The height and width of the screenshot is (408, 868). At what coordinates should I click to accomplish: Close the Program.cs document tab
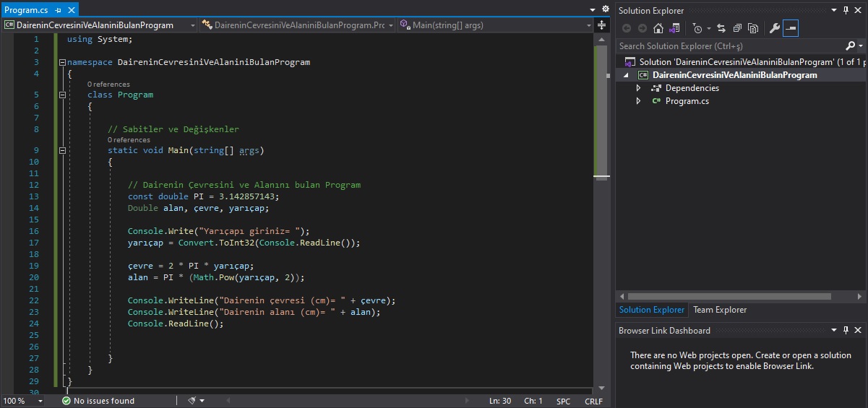pos(70,9)
